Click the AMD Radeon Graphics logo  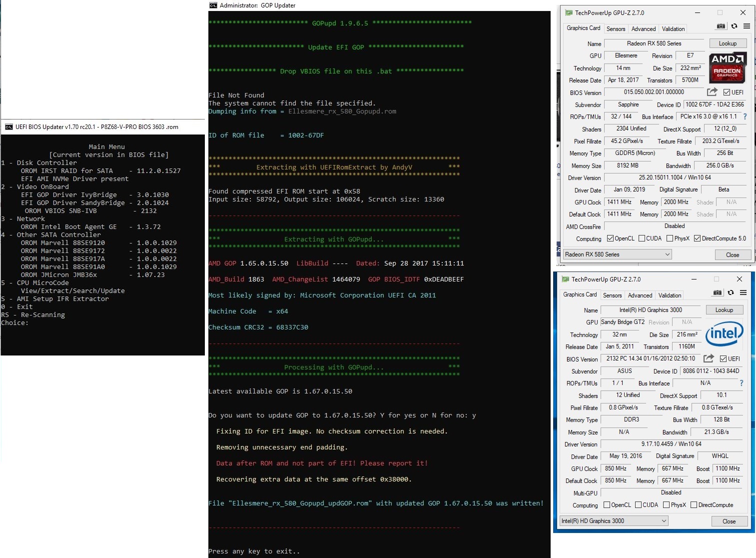(x=728, y=67)
